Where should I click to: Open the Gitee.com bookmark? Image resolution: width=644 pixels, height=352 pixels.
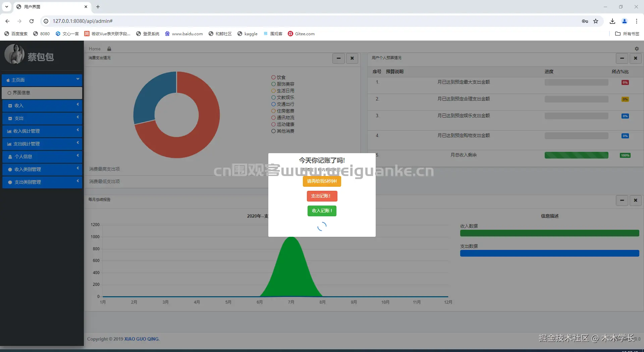(x=301, y=34)
